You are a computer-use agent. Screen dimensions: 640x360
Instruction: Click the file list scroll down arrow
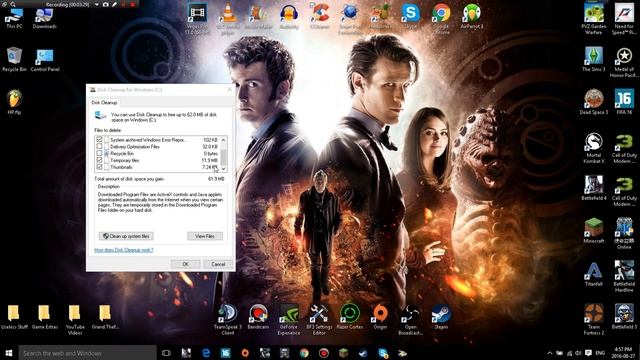click(x=224, y=168)
